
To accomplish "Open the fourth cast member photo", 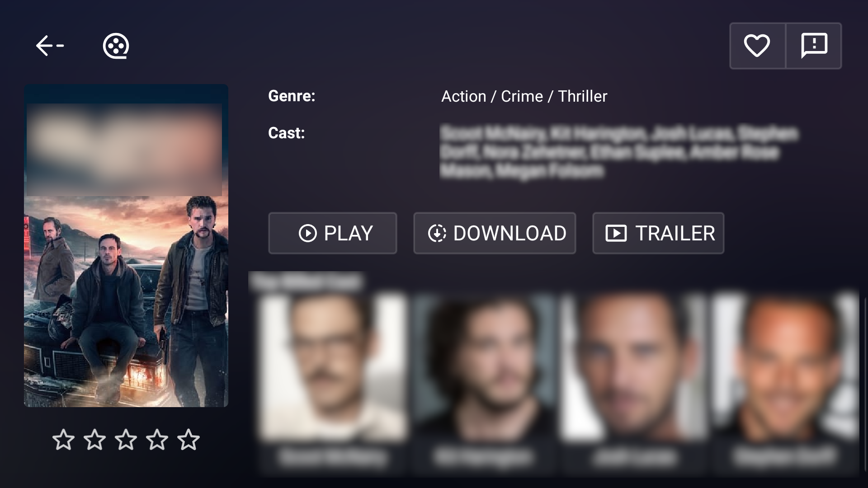I will [x=785, y=366].
